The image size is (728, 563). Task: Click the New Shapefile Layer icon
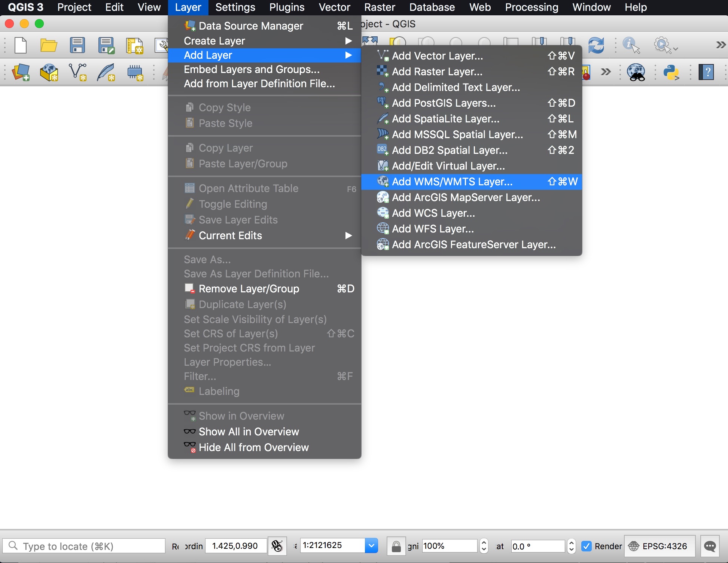(78, 72)
